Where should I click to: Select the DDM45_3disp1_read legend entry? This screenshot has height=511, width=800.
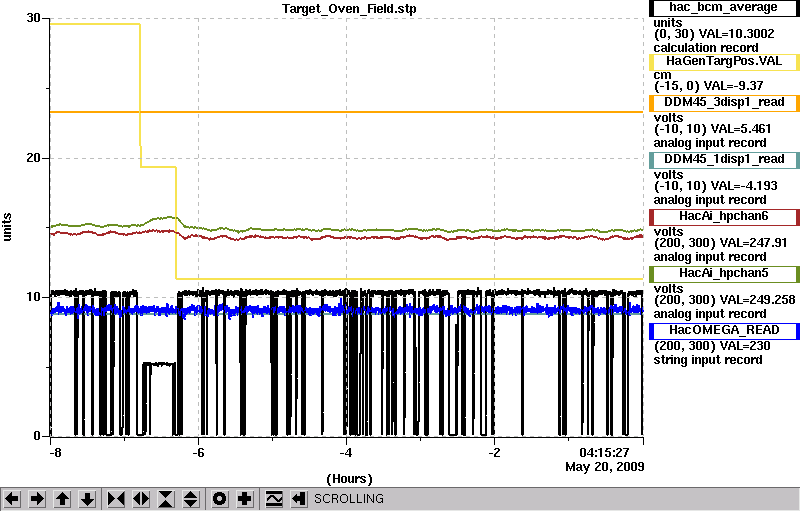click(723, 103)
